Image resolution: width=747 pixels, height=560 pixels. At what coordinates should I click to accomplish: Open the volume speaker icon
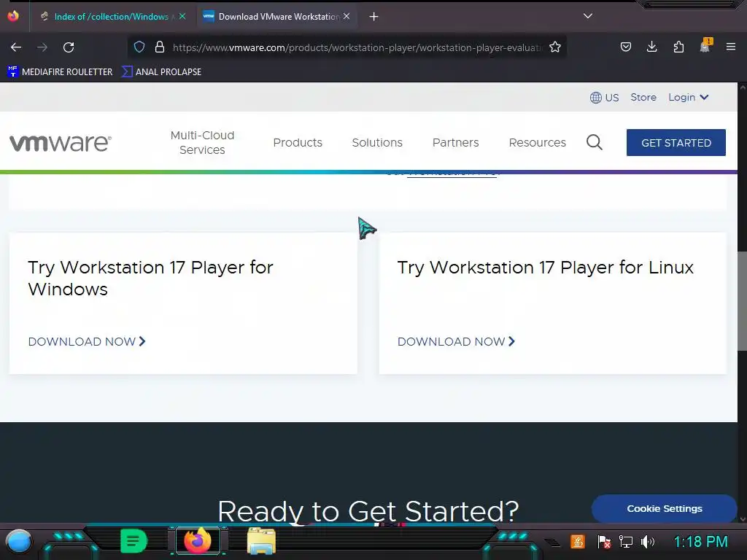pyautogui.click(x=648, y=542)
